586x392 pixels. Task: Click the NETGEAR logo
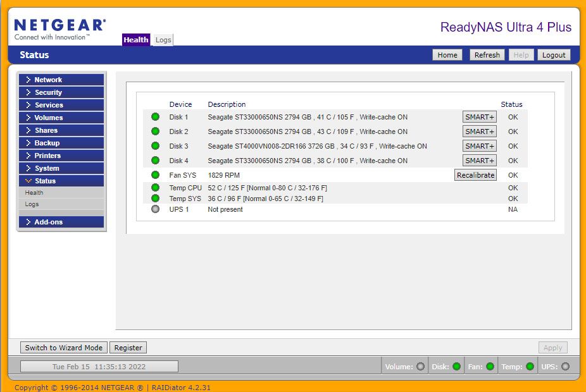59,29
